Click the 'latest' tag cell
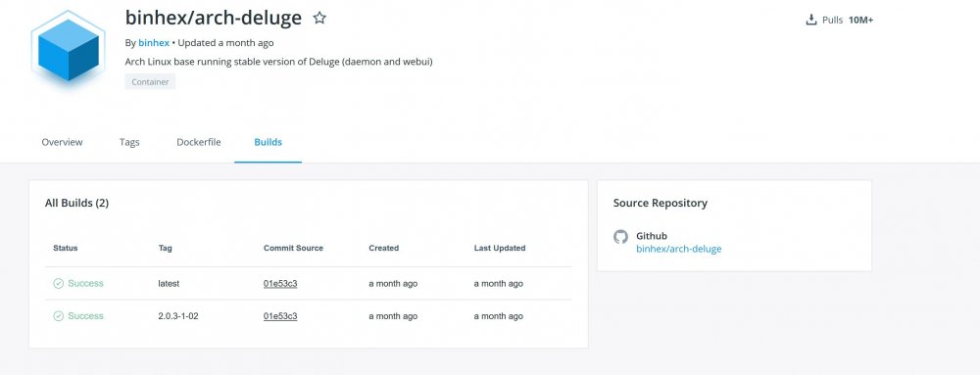 (x=169, y=283)
